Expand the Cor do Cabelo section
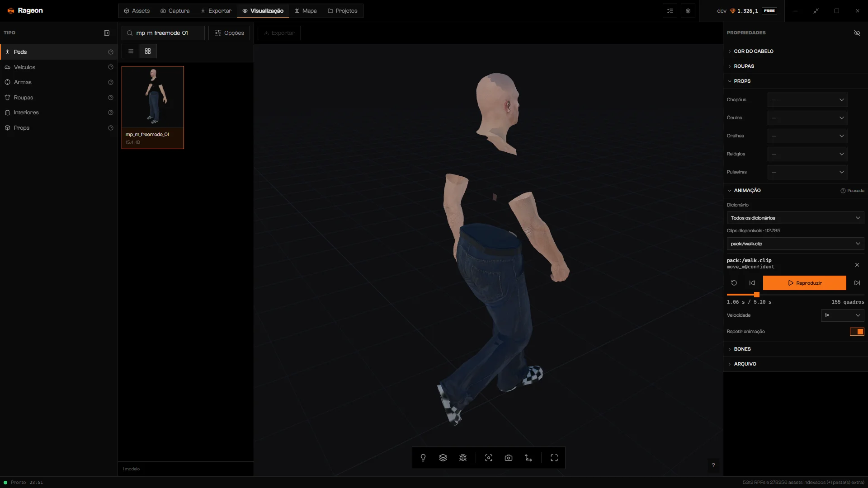 [x=795, y=51]
